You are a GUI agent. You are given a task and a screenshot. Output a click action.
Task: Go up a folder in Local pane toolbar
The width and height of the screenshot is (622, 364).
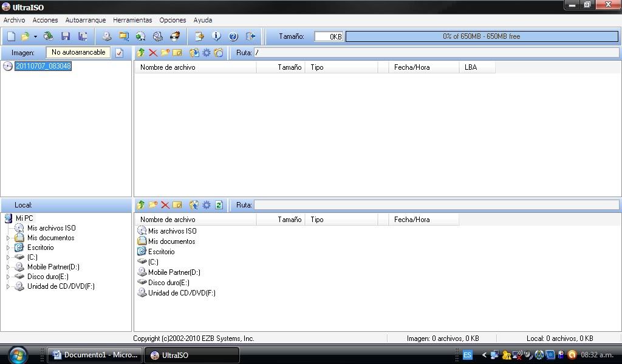[141, 205]
